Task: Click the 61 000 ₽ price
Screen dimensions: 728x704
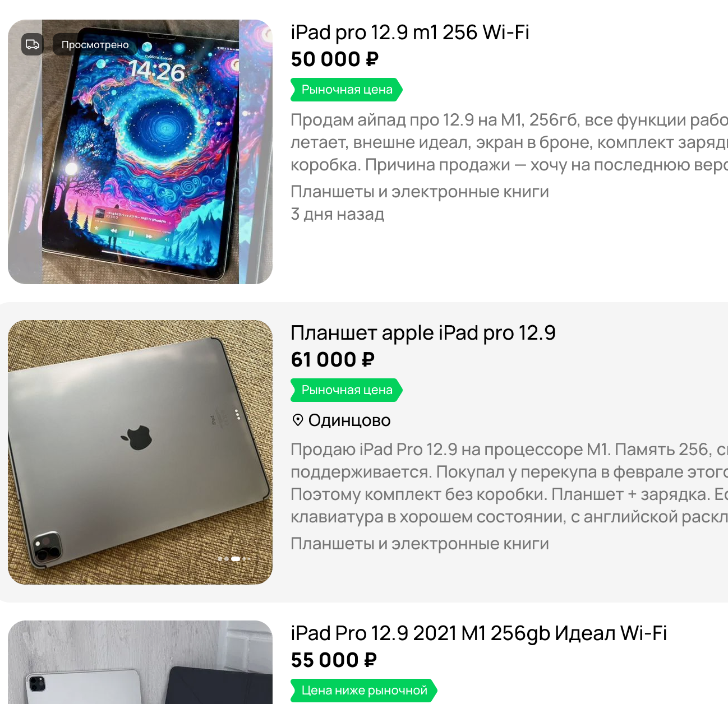Action: coord(333,360)
